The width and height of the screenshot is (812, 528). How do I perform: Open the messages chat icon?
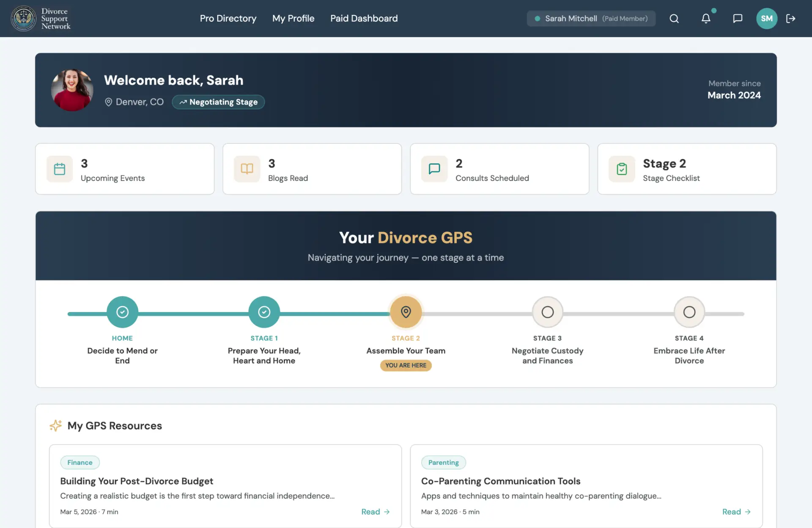(738, 19)
